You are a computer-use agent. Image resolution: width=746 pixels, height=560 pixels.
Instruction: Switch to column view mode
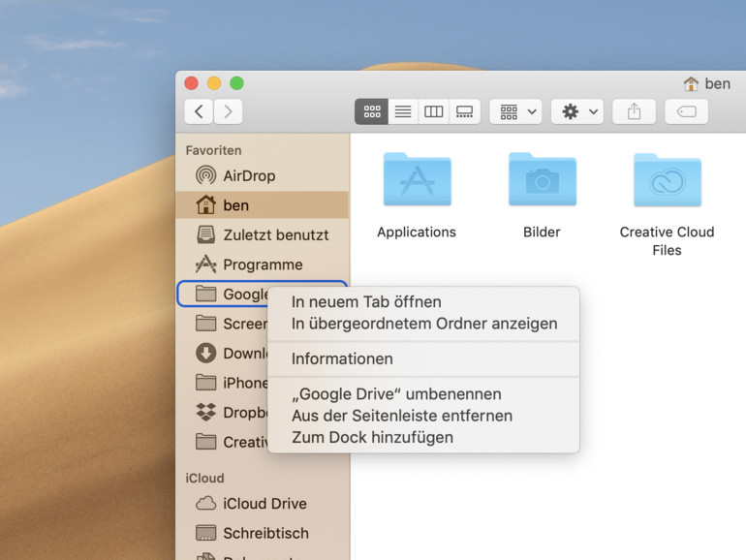click(434, 111)
